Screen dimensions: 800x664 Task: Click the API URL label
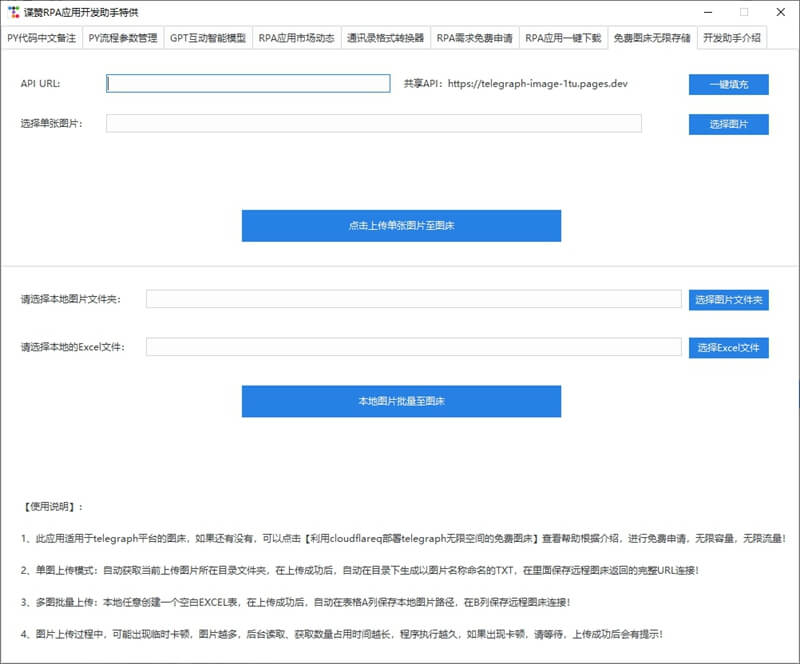[40, 84]
